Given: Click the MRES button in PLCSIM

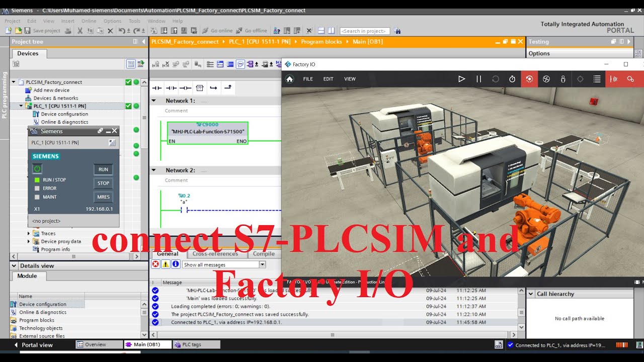Looking at the screenshot, I should pos(103,197).
